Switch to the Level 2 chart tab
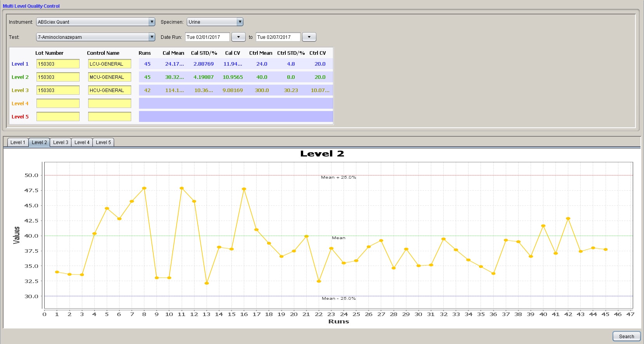The height and width of the screenshot is (344, 644). pos(39,142)
